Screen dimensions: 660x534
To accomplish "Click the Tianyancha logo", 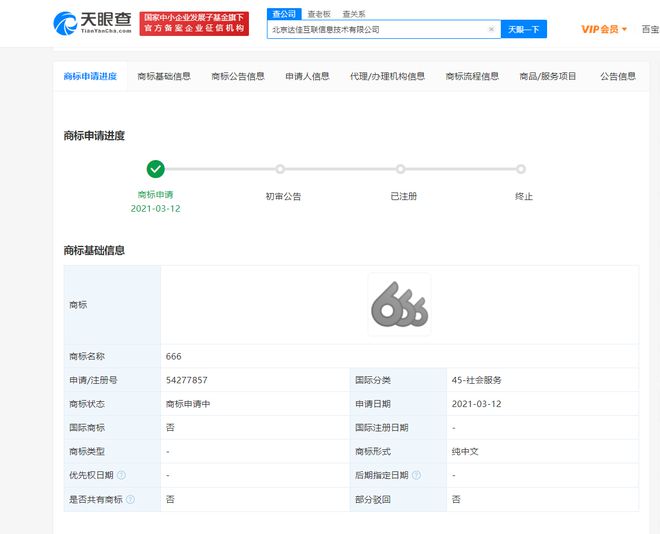I will coord(92,23).
